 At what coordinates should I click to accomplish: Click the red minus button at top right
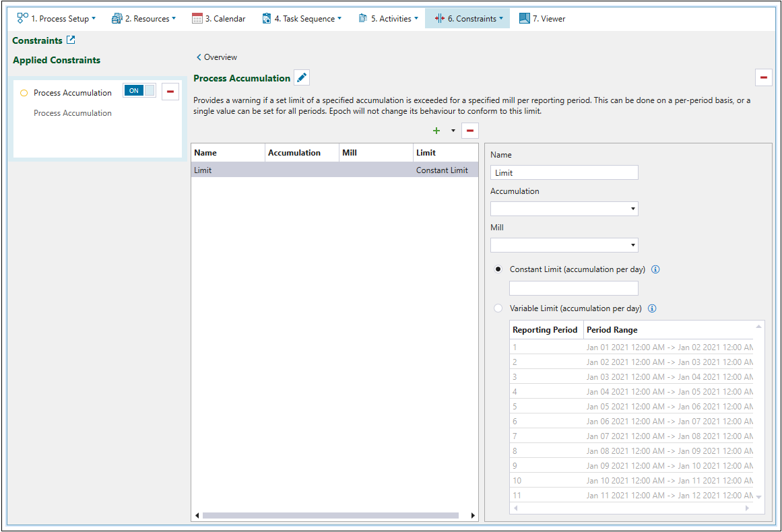(763, 78)
